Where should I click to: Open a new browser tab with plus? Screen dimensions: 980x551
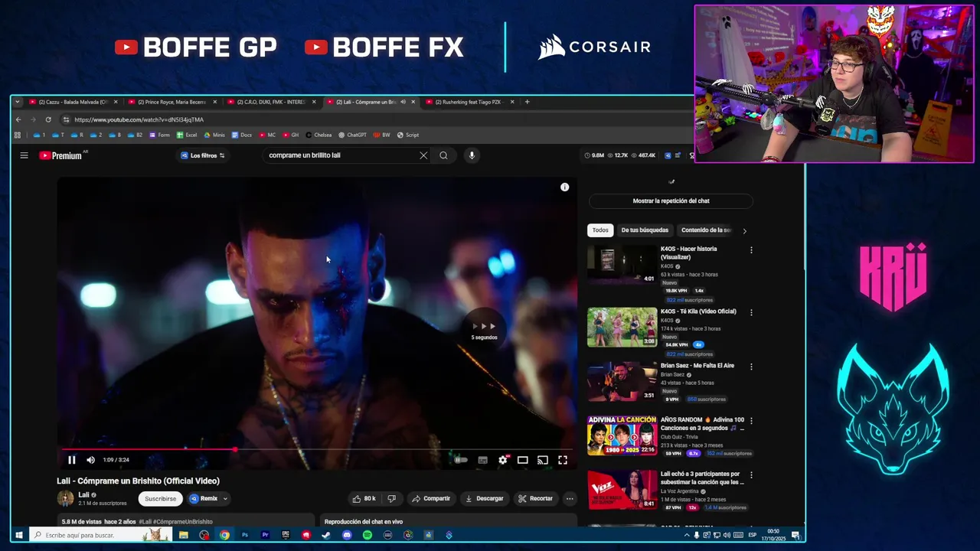[527, 102]
